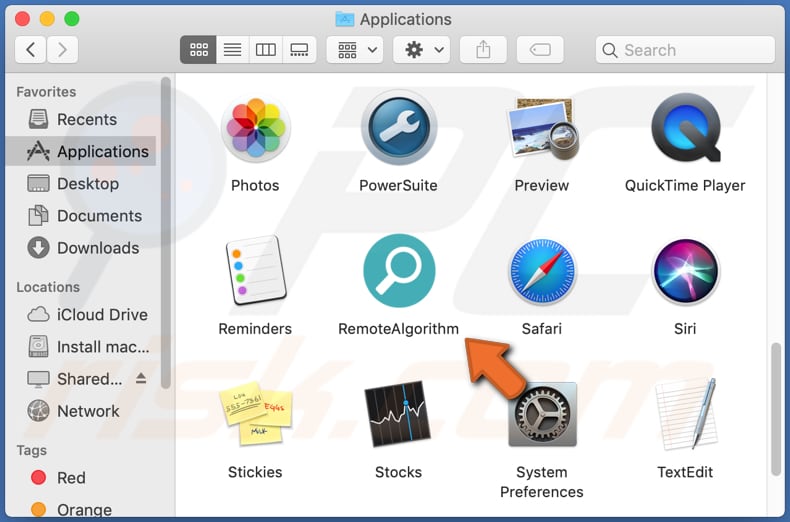Open Desktop in the sidebar
790x522 pixels.
pos(81,184)
